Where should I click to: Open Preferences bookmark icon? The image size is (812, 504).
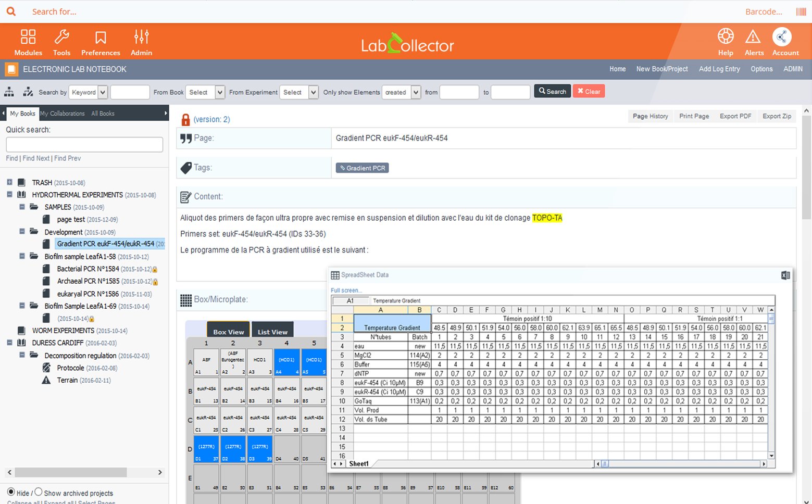click(x=101, y=37)
